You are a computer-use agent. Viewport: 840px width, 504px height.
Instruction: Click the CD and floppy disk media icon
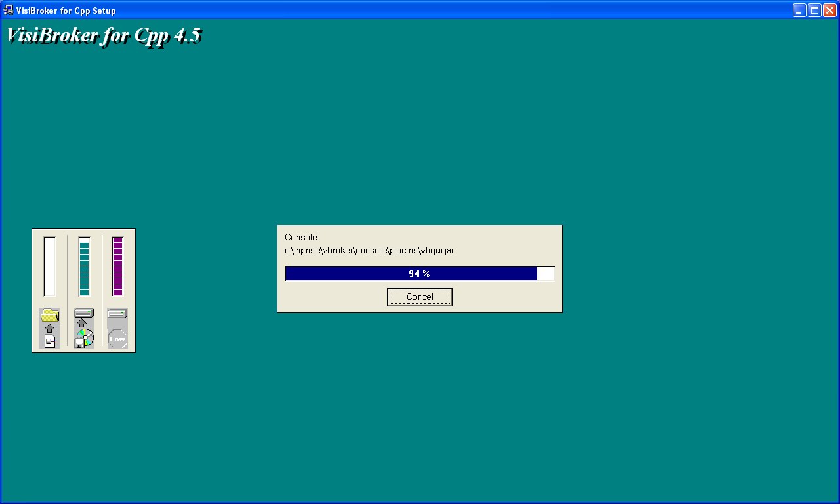click(84, 339)
